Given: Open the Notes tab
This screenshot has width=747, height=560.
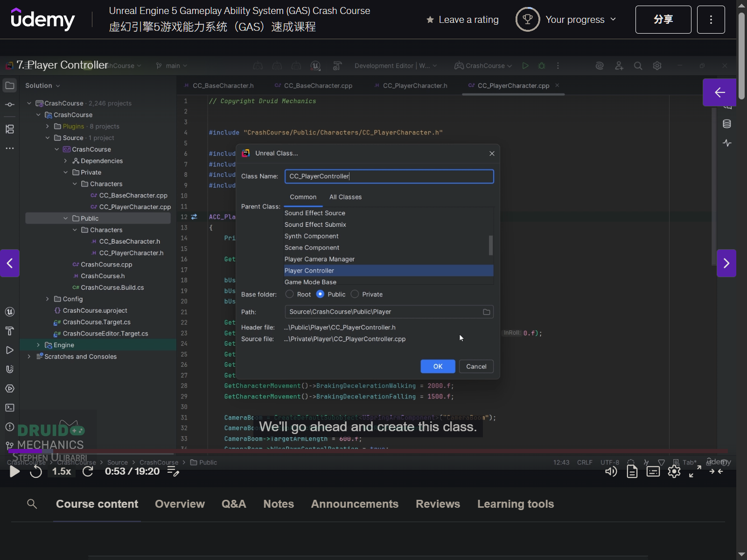Looking at the screenshot, I should click(279, 504).
